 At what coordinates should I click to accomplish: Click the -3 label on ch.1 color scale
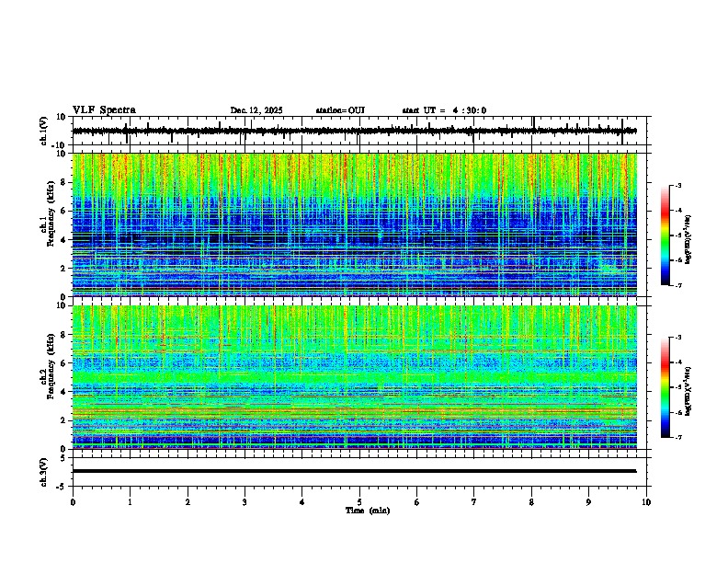pyautogui.click(x=677, y=186)
